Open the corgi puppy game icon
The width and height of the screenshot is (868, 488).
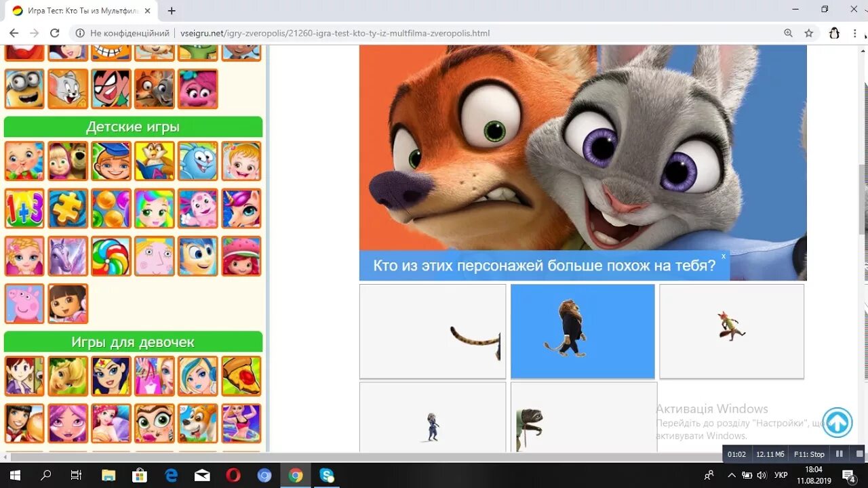click(198, 424)
